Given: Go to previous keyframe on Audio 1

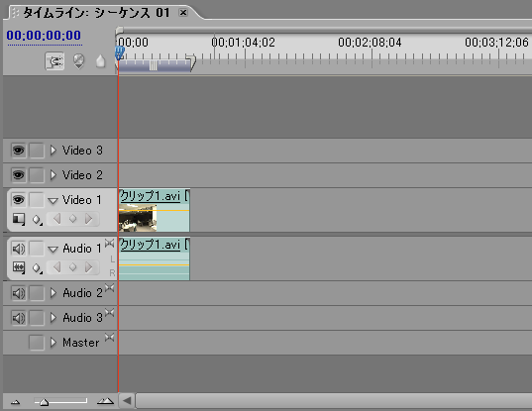Looking at the screenshot, I should [57, 267].
